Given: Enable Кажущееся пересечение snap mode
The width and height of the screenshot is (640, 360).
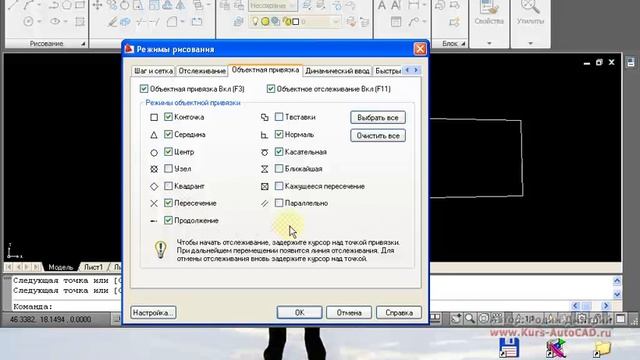Looking at the screenshot, I should (x=279, y=186).
